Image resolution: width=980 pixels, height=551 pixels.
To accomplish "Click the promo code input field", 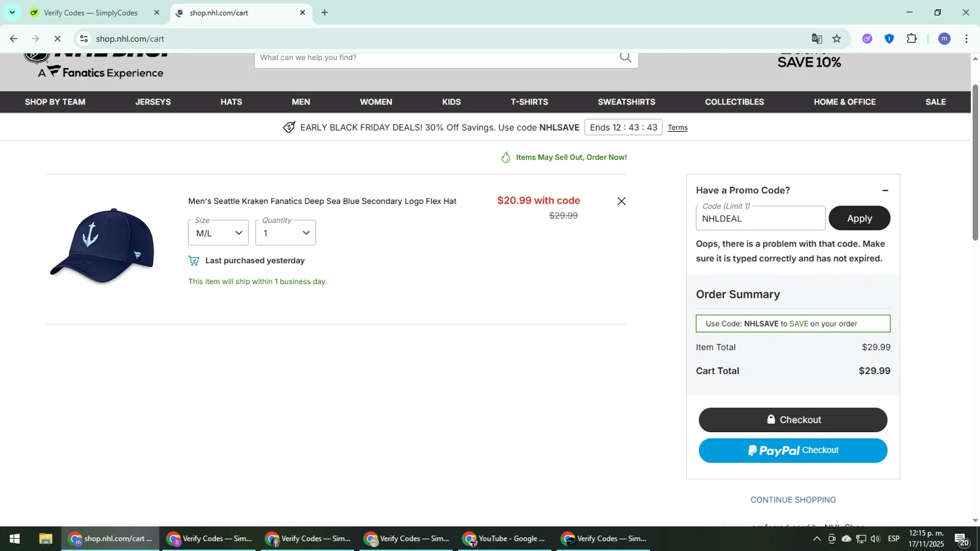I will (x=760, y=218).
